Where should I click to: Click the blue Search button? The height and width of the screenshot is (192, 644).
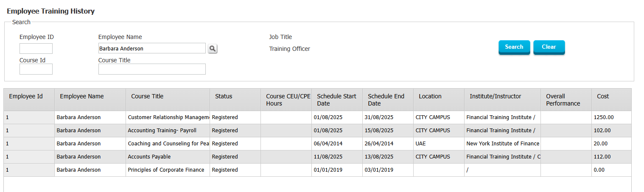click(514, 47)
